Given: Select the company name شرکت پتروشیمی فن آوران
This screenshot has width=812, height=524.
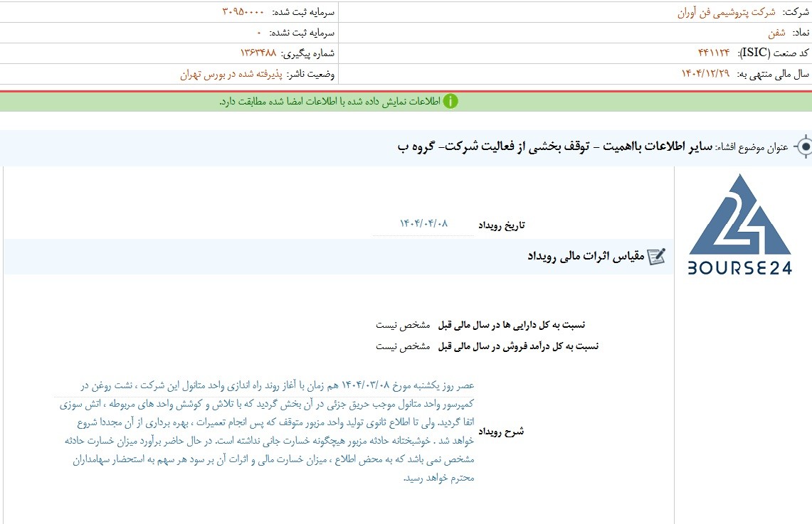Looking at the screenshot, I should click(727, 12).
